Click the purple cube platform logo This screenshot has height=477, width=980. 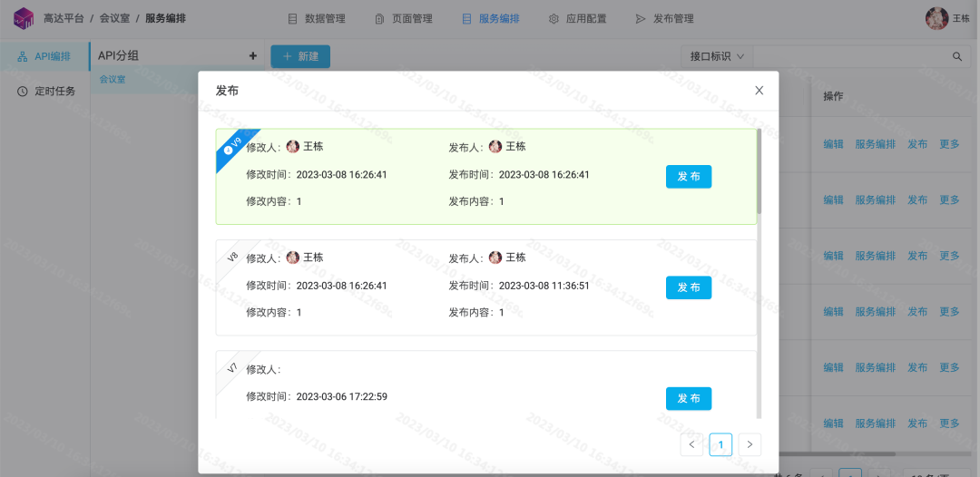(x=24, y=19)
